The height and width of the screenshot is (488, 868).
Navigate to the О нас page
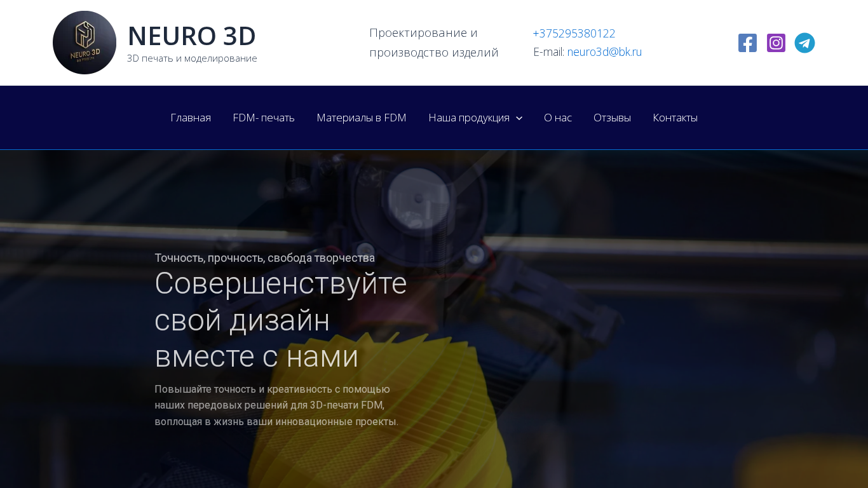[x=558, y=118]
